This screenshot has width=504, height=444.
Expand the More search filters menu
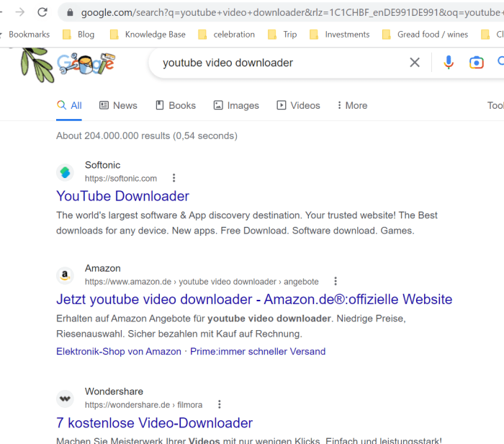tap(352, 105)
